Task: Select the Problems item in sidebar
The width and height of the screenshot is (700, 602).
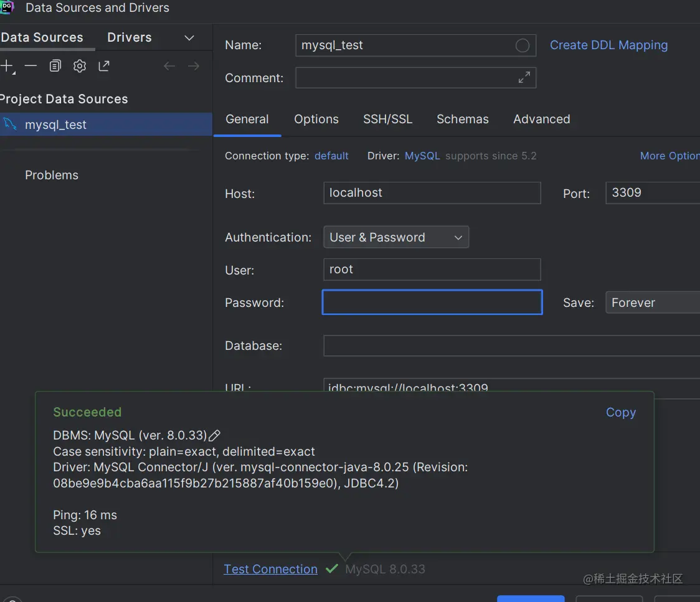Action: 51,175
